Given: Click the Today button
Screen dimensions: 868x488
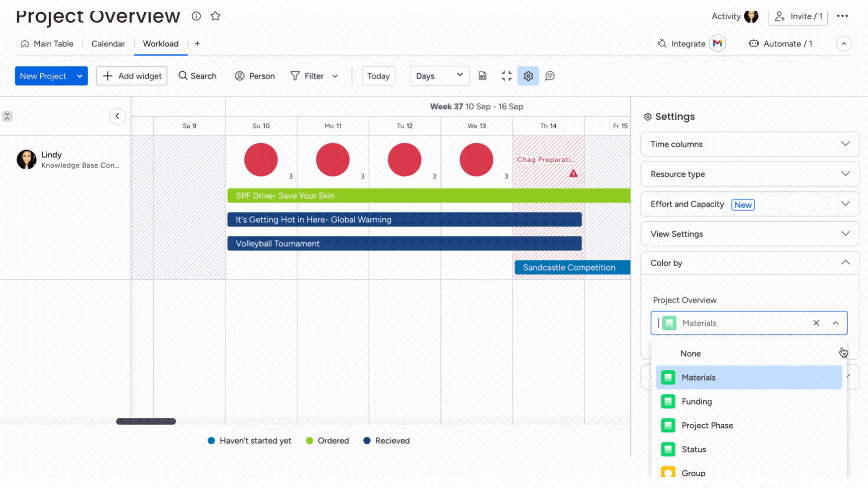Looking at the screenshot, I should click(x=378, y=76).
